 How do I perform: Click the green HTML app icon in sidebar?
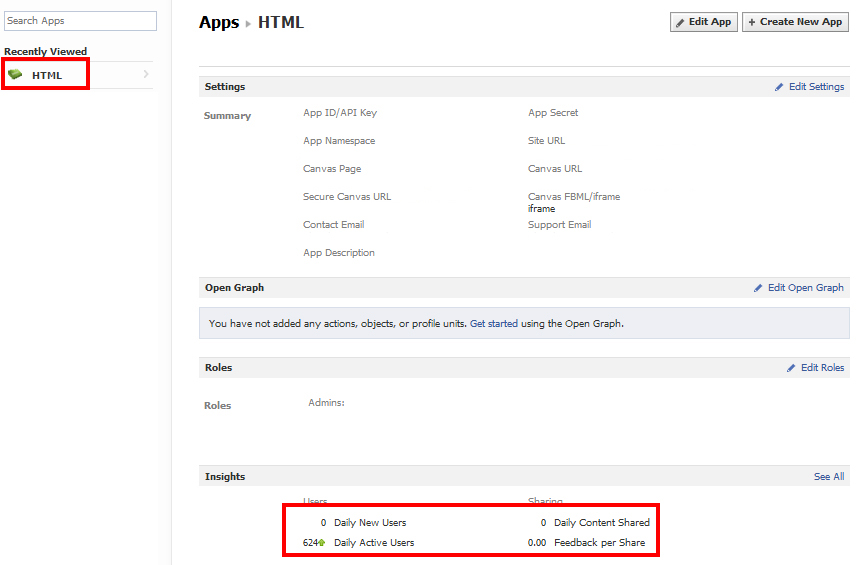tap(15, 74)
